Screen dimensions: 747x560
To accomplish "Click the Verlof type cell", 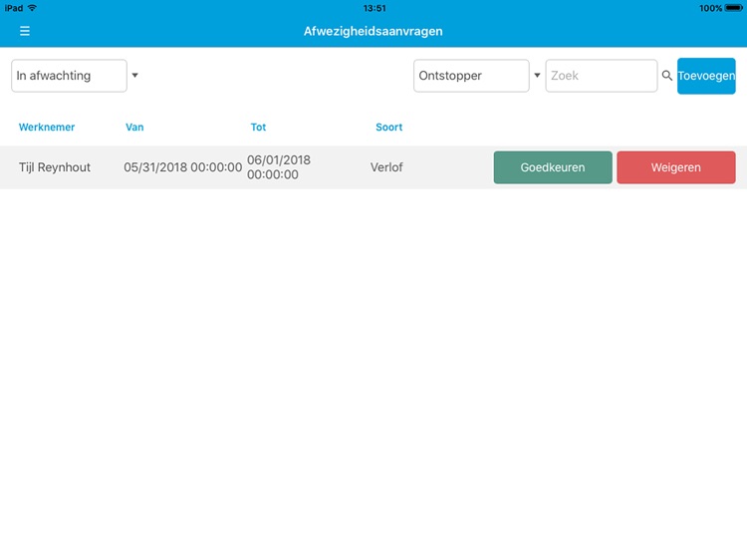I will (386, 167).
